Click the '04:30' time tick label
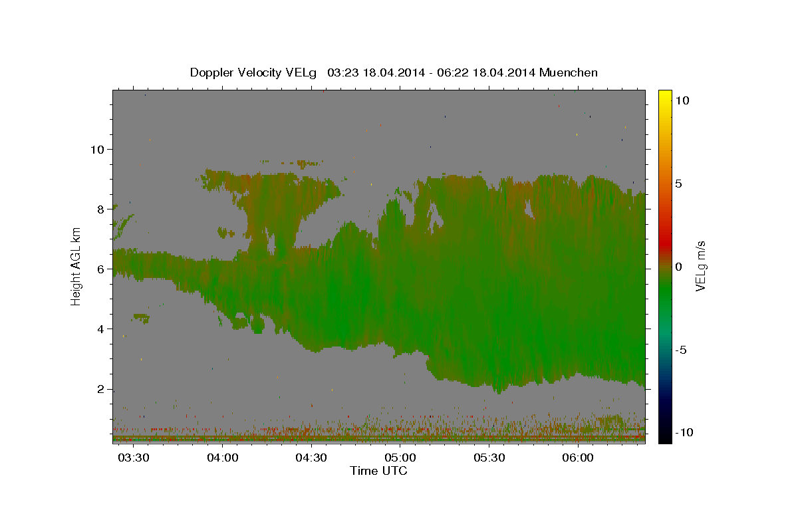This screenshot has height=532, width=798. pos(311,458)
